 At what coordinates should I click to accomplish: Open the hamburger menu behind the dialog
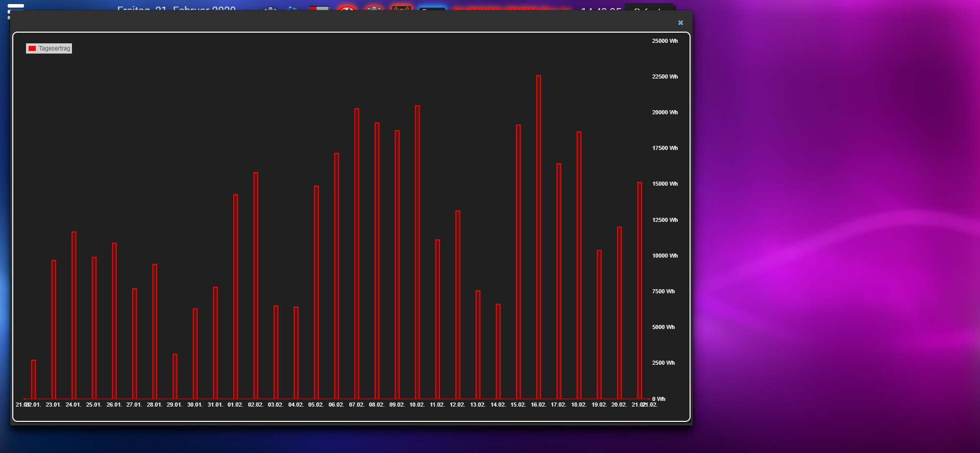coord(15,7)
